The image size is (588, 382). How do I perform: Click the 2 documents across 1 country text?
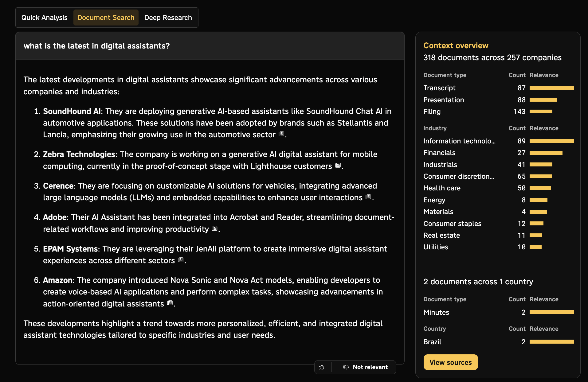(x=478, y=282)
